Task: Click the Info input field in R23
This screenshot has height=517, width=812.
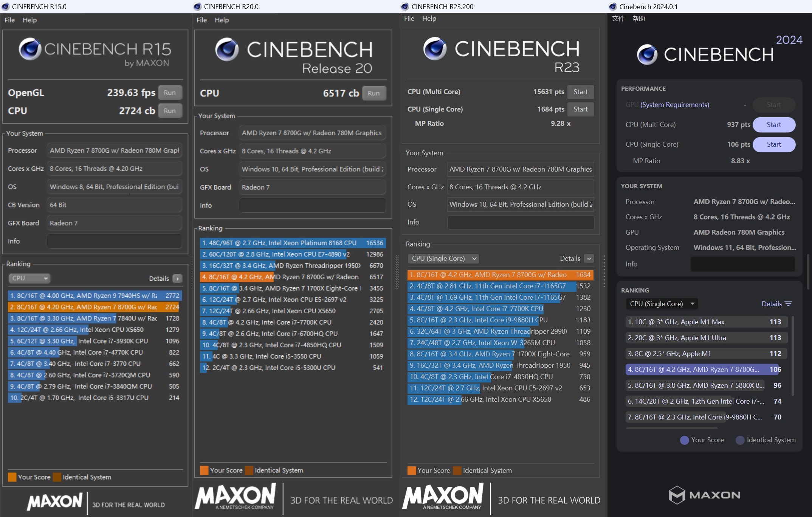Action: (521, 222)
